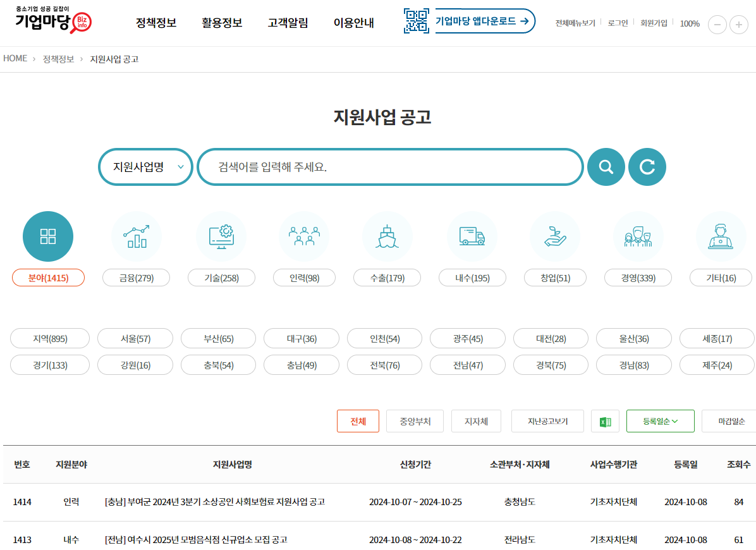Viewport: 756px width, 550px height.
Task: Click the search keyword input field
Action: click(390, 167)
